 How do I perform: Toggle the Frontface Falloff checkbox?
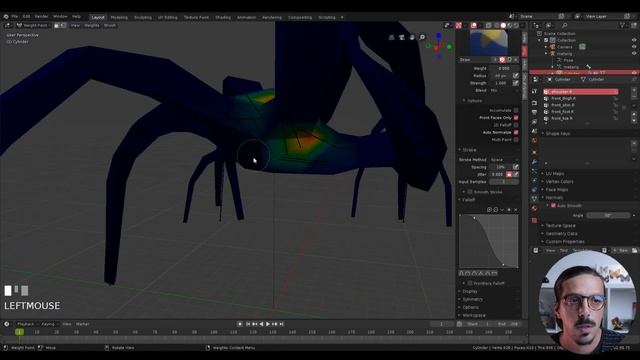[470, 283]
